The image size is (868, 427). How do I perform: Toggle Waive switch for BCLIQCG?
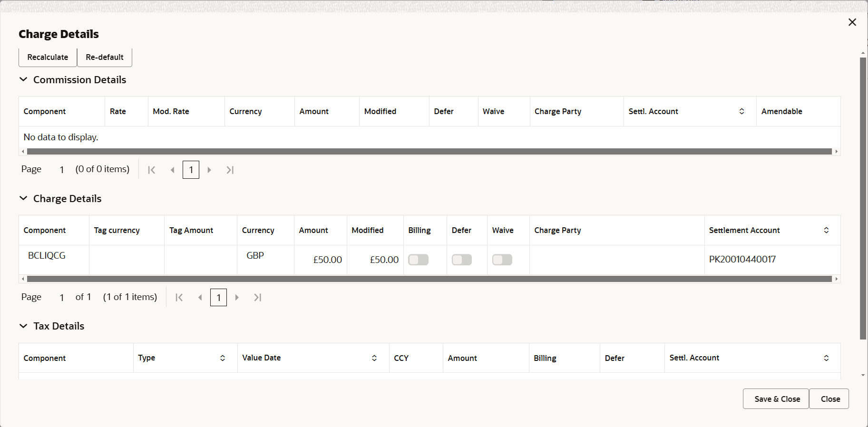[502, 260]
